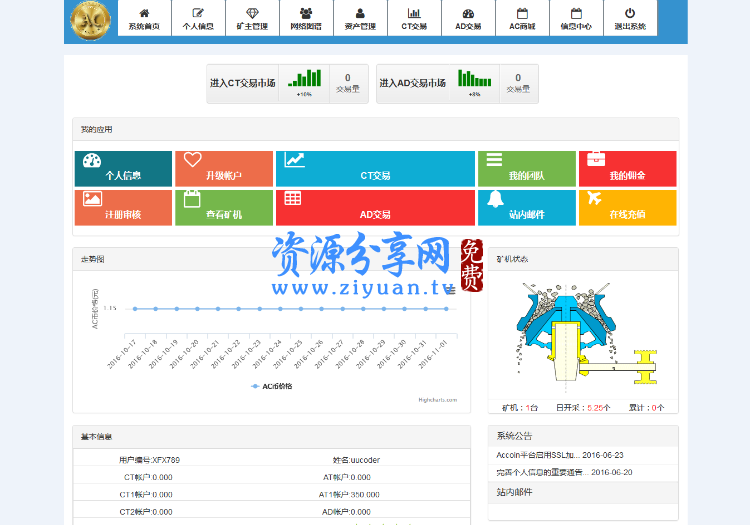Open 信息中心 tab in navigation

pyautogui.click(x=576, y=18)
